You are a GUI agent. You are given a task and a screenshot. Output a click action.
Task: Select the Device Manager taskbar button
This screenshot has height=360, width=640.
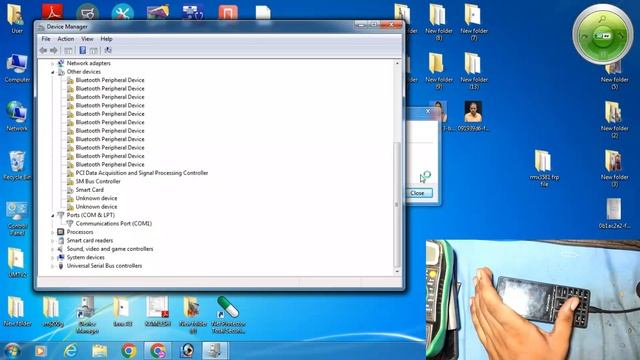216,351
